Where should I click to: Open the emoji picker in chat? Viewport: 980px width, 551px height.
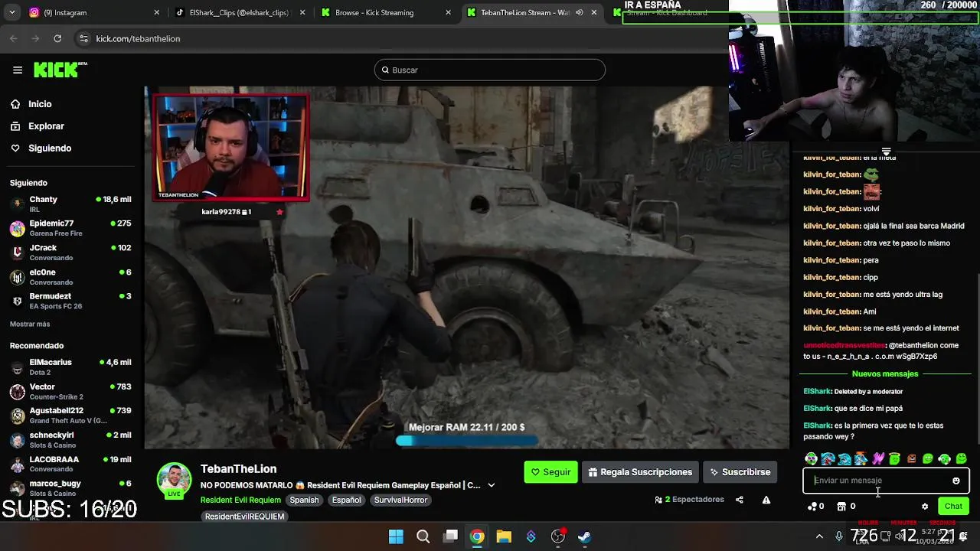(955, 481)
